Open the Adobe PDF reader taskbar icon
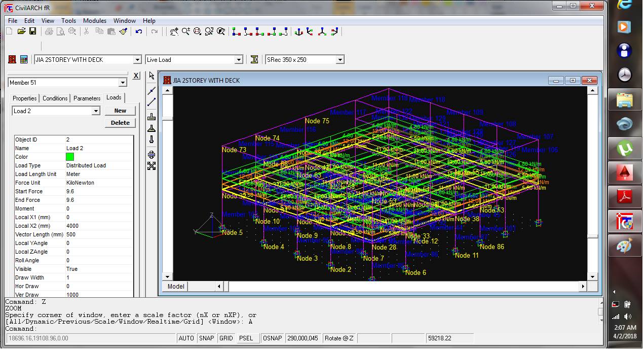Image resolution: width=644 pixels, height=350 pixels. pyautogui.click(x=624, y=197)
